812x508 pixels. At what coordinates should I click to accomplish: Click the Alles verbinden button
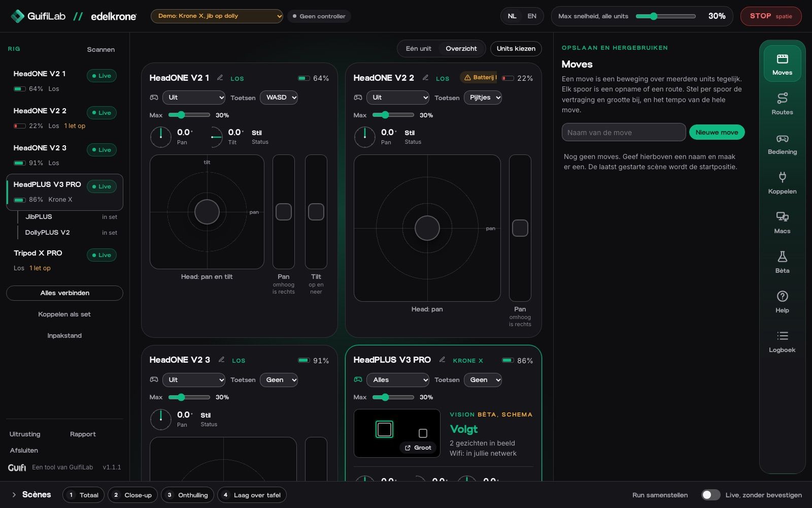coord(64,293)
